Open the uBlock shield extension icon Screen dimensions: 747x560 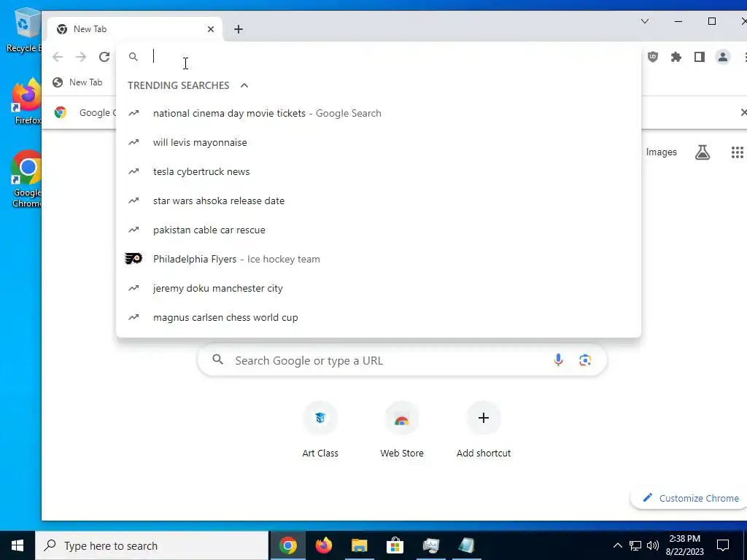tap(653, 57)
